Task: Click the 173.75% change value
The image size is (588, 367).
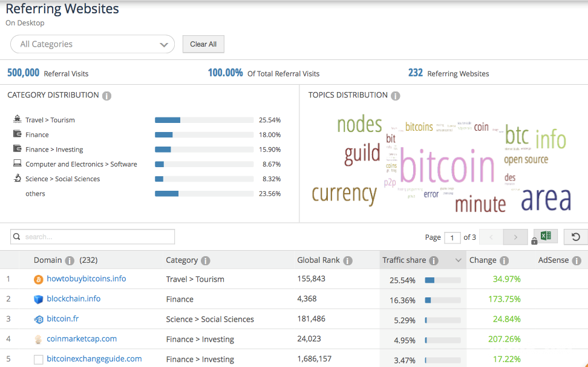Action: point(505,299)
